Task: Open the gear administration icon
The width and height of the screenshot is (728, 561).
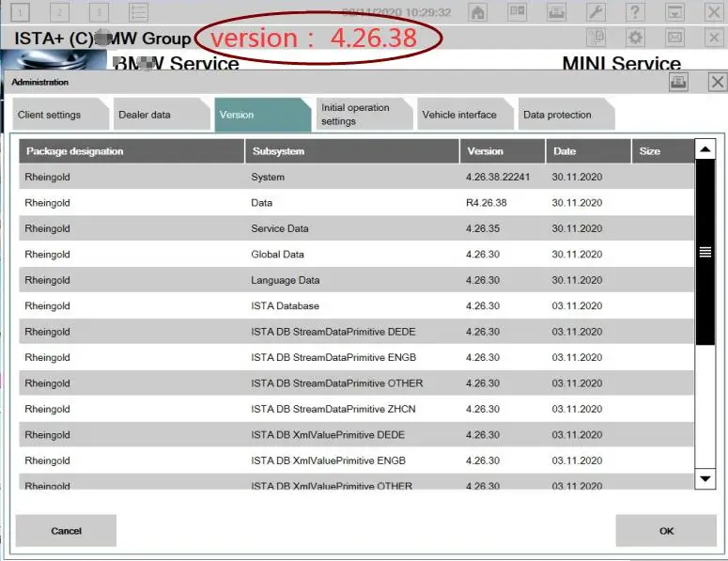Action: tap(635, 38)
